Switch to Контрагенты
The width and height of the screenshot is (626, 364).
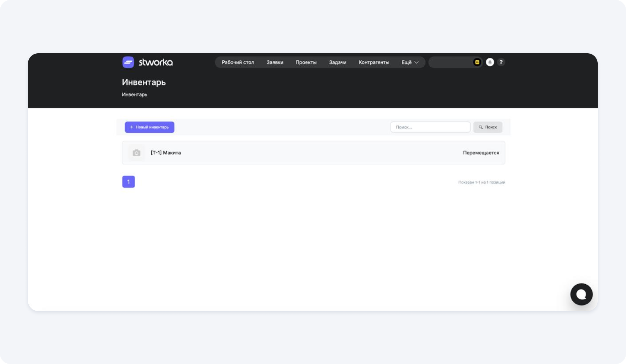click(x=374, y=62)
